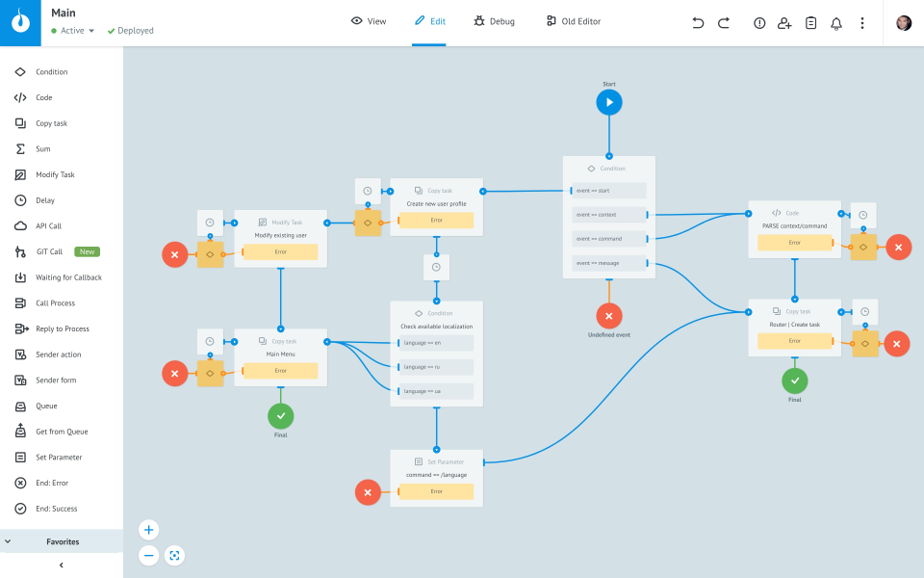Select the Condition tool in the sidebar
Screen dimensions: 924x578
[53, 71]
